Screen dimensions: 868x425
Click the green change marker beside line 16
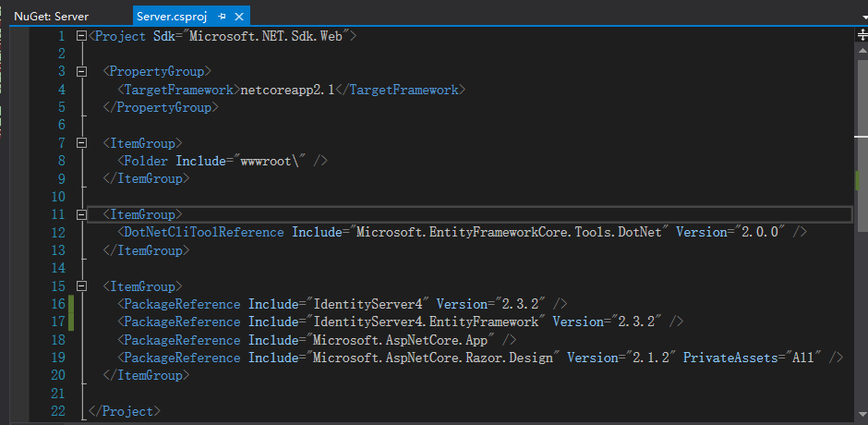pos(72,304)
